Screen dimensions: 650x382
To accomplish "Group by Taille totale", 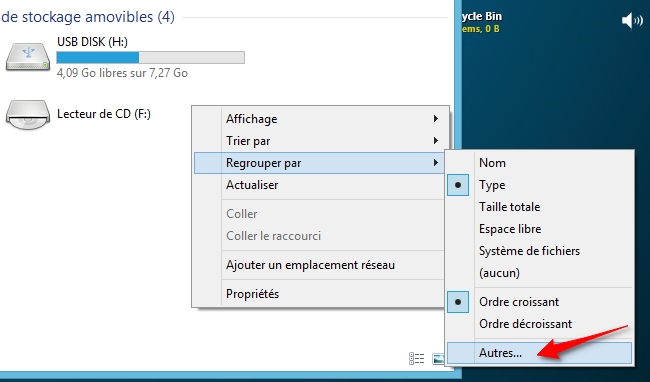I will click(x=539, y=207).
